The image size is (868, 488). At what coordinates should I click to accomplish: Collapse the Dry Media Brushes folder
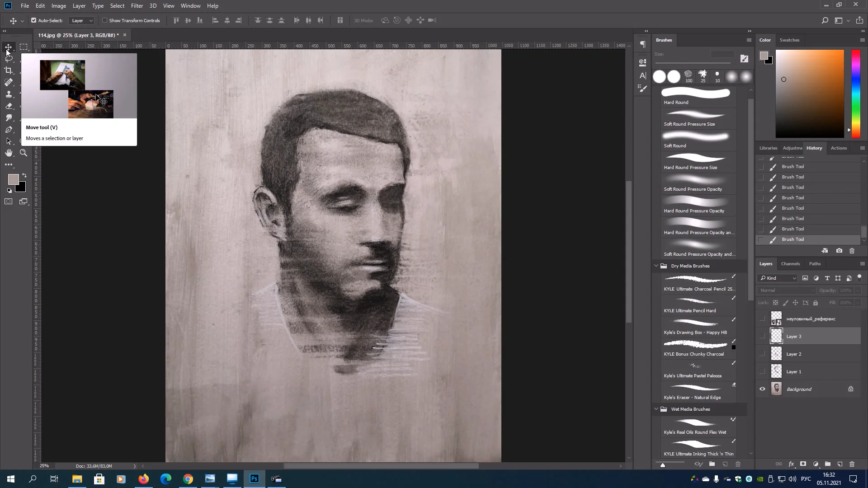tap(656, 266)
